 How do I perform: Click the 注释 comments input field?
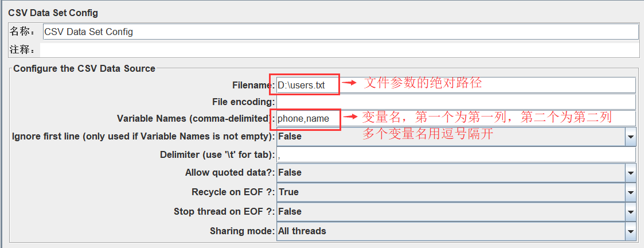[x=339, y=50]
